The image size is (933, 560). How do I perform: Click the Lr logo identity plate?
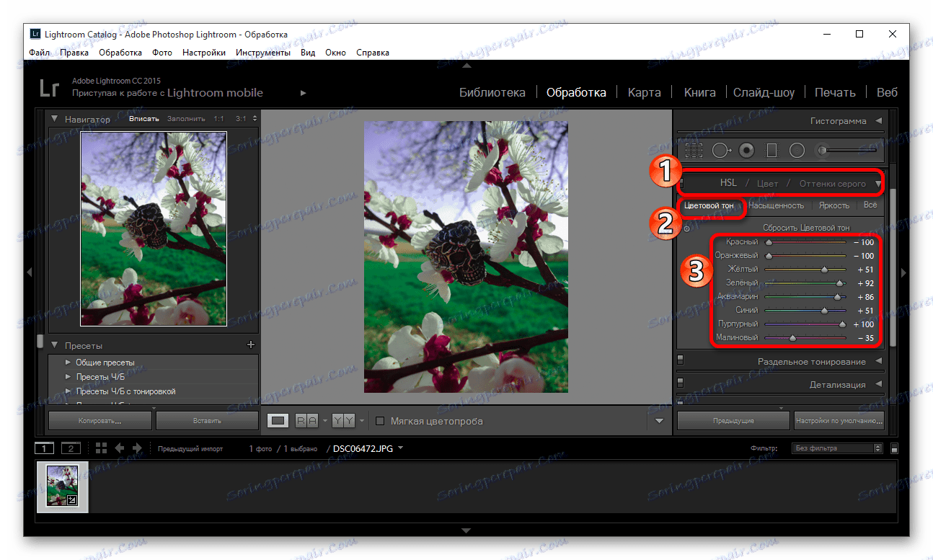coord(49,89)
